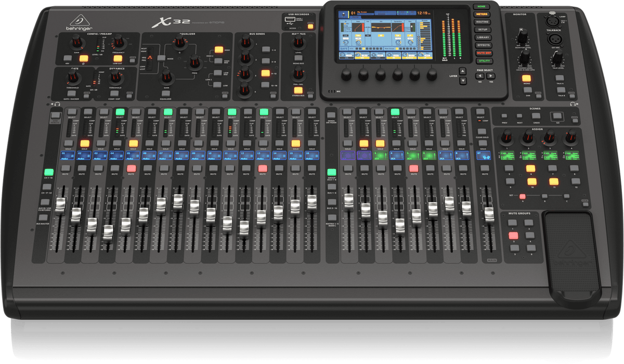This screenshot has width=624, height=364.
Task: Switch to the BUS MASTER layer
Action: click(x=44, y=217)
